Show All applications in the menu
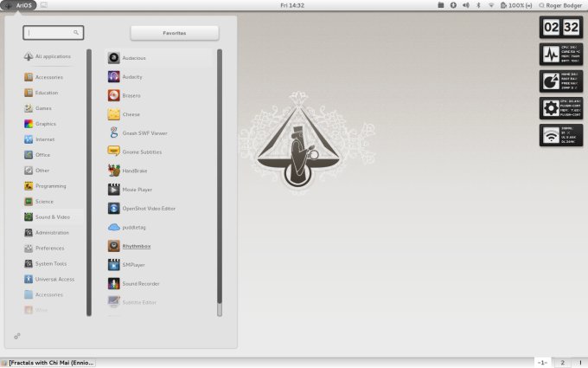The image size is (588, 368). [x=52, y=56]
